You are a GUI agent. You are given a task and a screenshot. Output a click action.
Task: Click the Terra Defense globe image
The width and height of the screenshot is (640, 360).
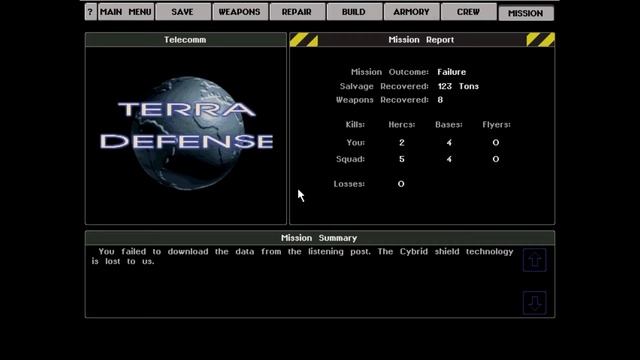pos(186,133)
